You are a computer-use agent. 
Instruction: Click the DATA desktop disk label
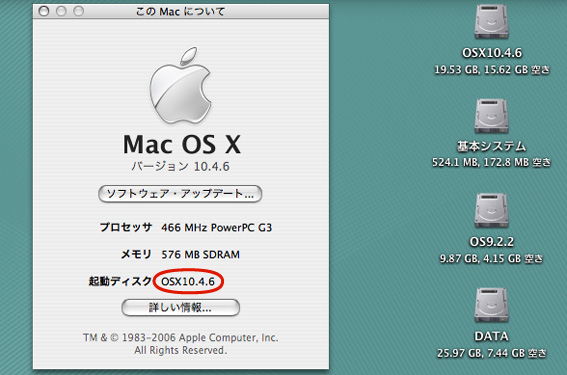click(491, 336)
